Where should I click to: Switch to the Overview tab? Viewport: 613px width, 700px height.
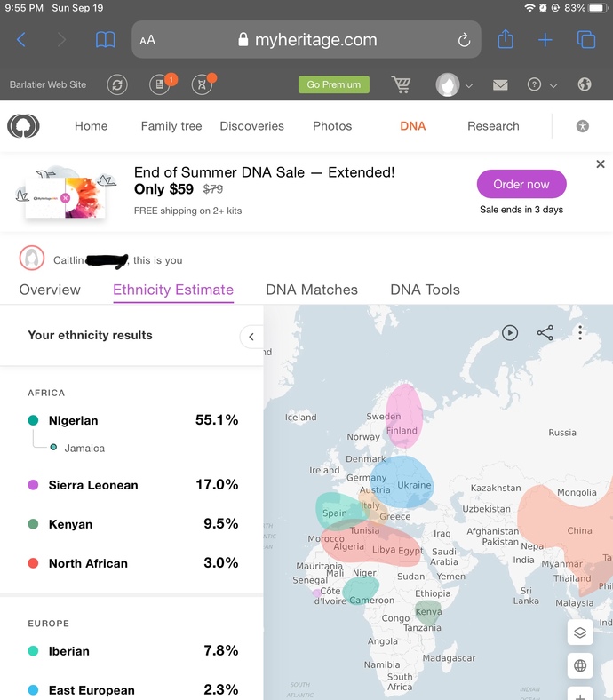click(50, 290)
